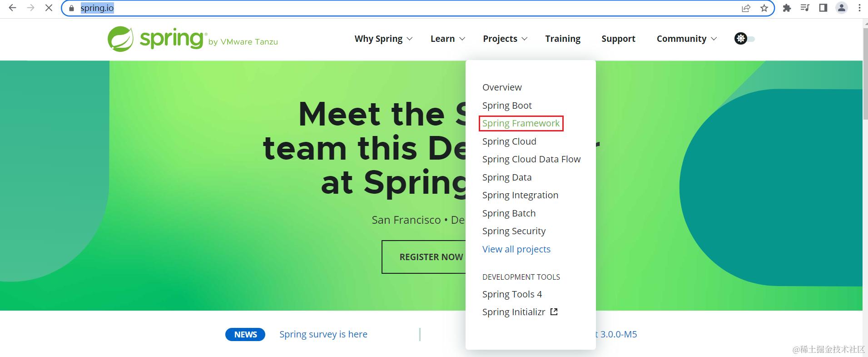The width and height of the screenshot is (868, 357).
Task: Click the external link icon beside Spring Initializr
Action: 554,312
